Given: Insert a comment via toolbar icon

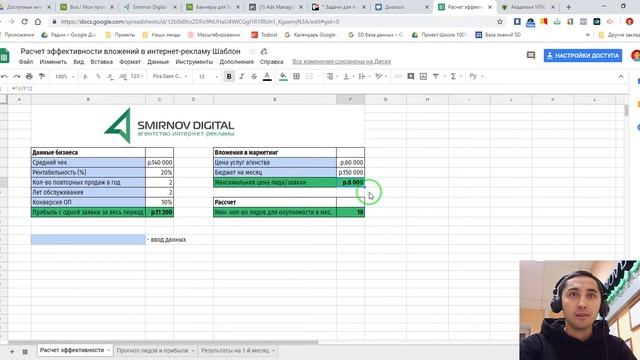Looking at the screenshot, I should click(x=411, y=76).
